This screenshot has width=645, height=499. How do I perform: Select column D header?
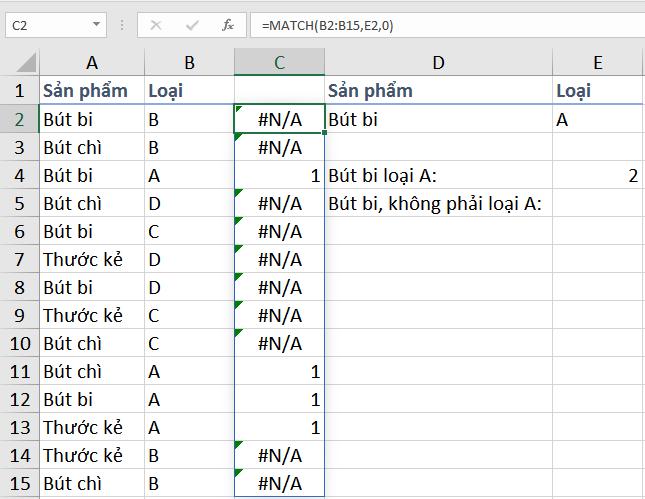pyautogui.click(x=438, y=63)
